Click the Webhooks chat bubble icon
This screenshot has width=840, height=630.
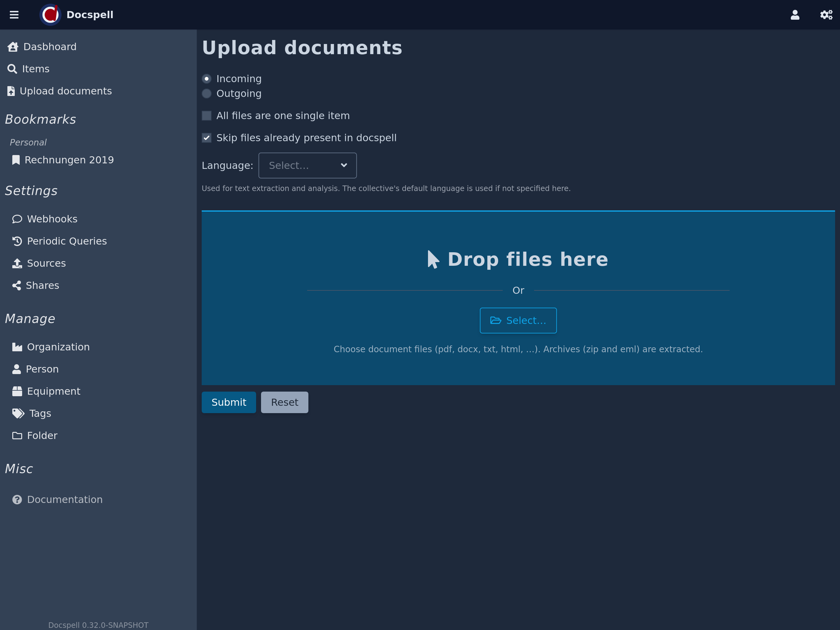(17, 219)
